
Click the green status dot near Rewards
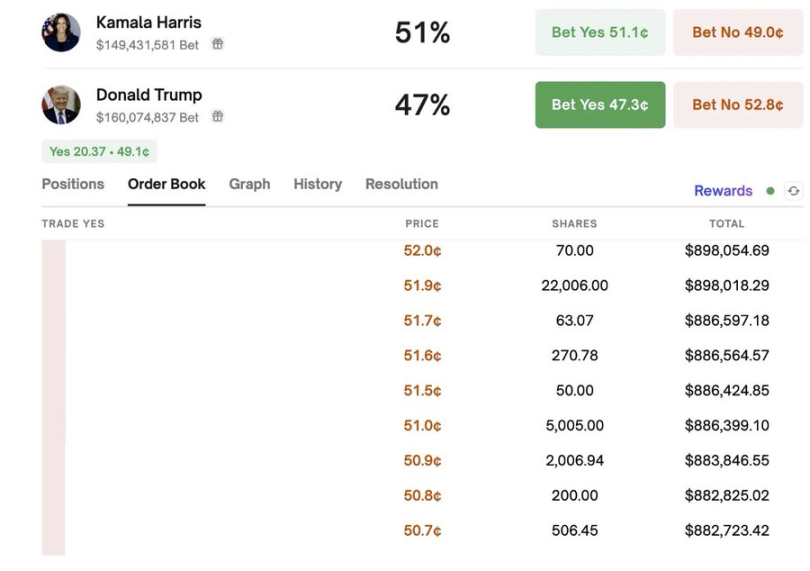pos(770,191)
